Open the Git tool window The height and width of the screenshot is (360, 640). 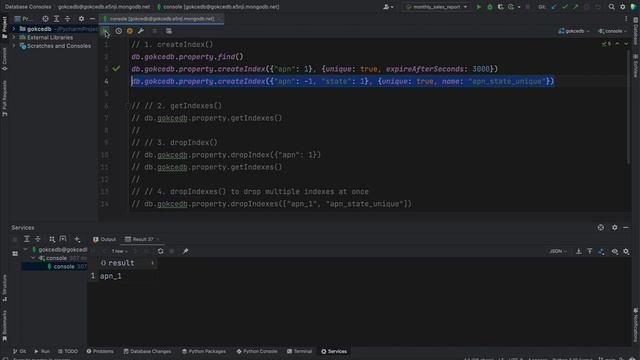[x=19, y=351]
